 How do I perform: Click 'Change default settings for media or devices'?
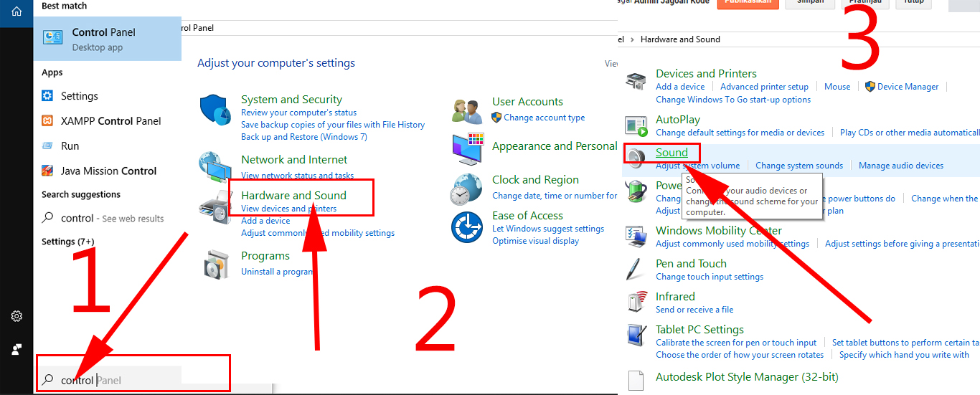point(740,133)
